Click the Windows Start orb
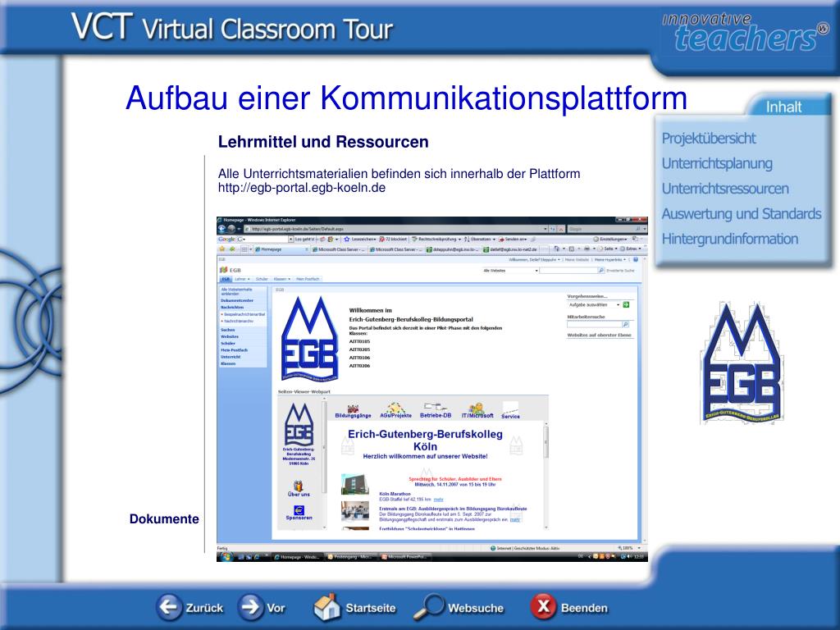The image size is (840, 630). [x=226, y=557]
